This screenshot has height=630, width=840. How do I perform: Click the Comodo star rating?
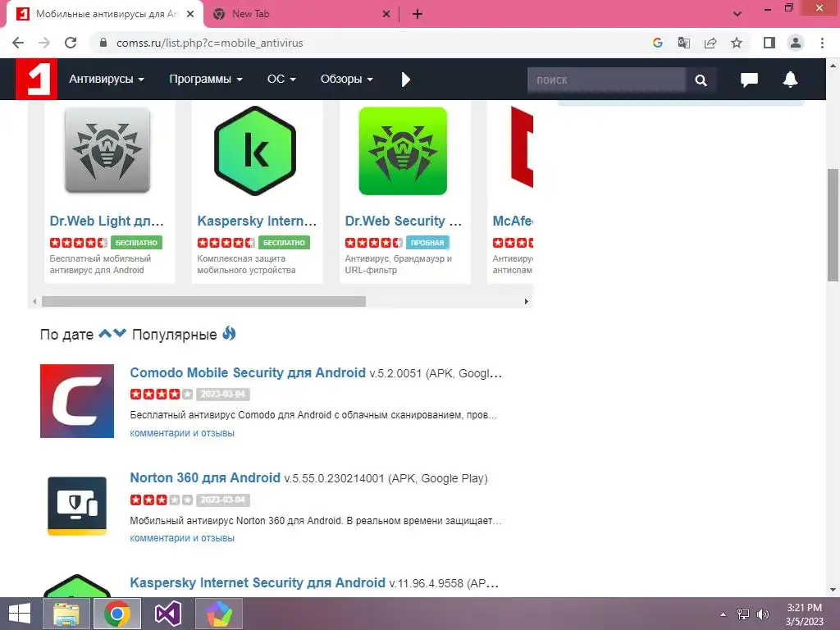tap(162, 395)
